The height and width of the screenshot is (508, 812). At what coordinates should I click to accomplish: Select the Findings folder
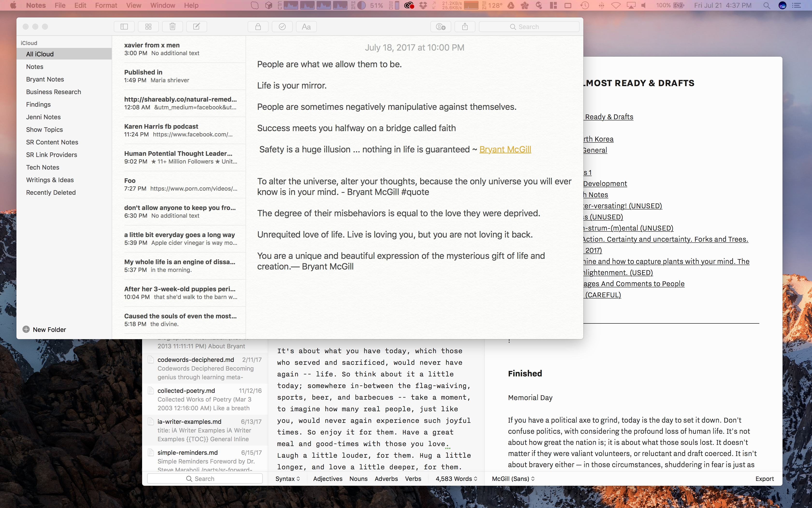coord(64,104)
